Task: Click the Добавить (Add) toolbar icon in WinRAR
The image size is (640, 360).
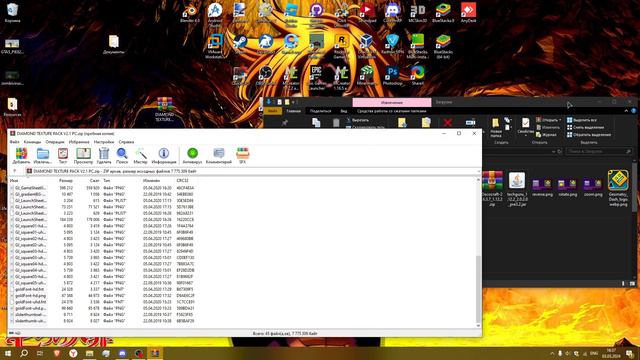Action: click(x=21, y=156)
